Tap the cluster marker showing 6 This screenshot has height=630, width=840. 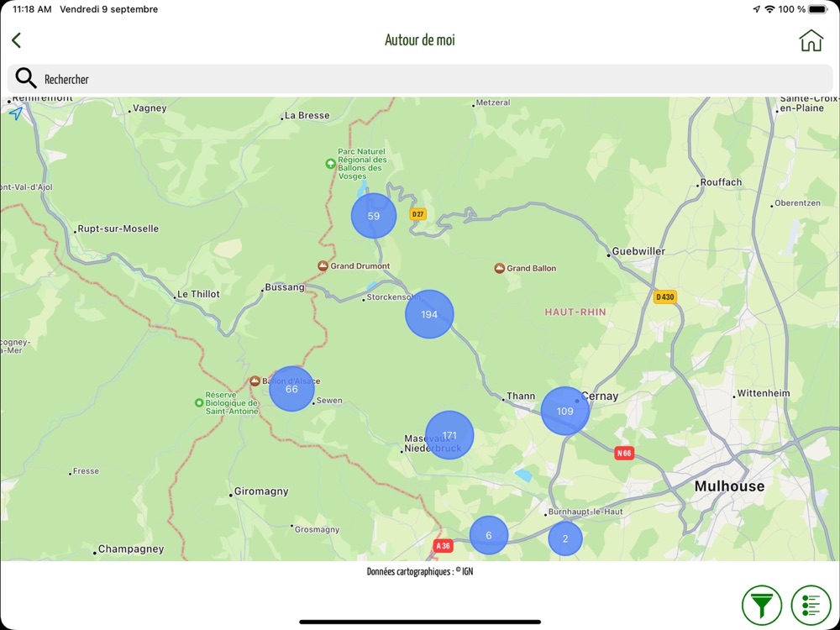(489, 535)
